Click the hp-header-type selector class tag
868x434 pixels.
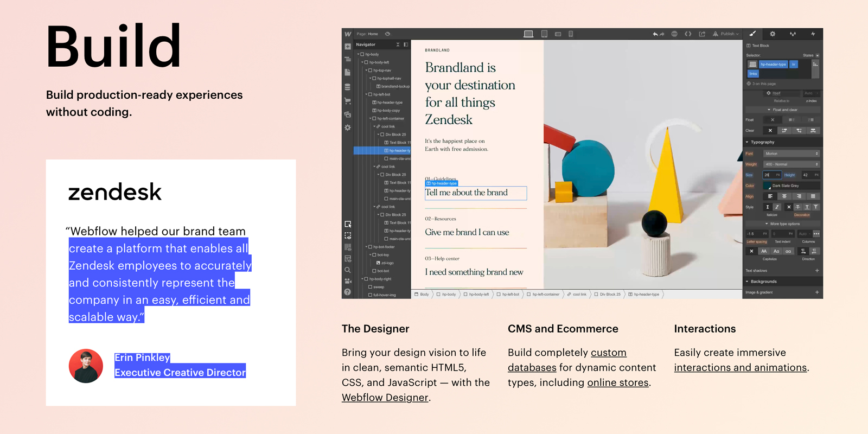point(773,64)
